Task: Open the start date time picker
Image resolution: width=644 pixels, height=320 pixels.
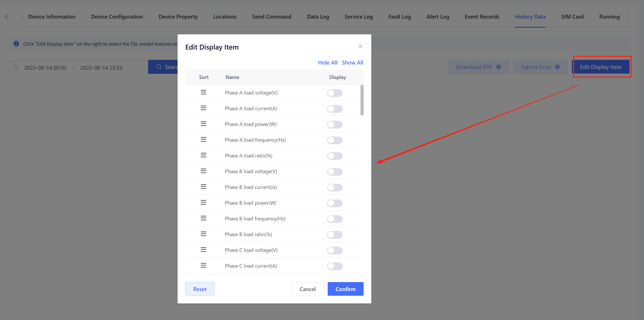Action: point(45,68)
